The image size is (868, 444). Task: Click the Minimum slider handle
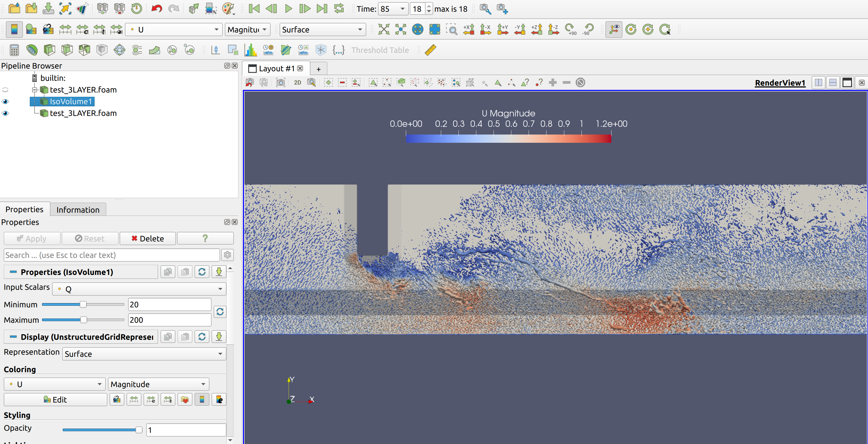point(83,304)
